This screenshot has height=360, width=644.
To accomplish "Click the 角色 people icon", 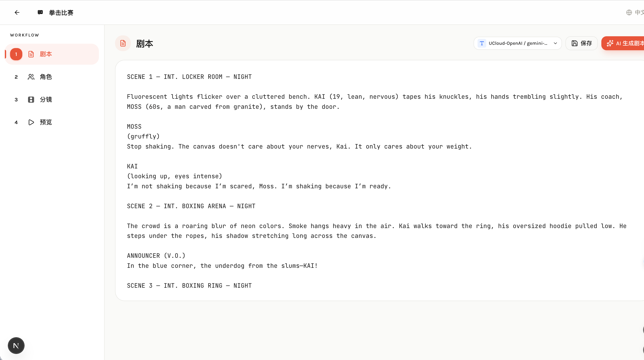I will [x=31, y=77].
